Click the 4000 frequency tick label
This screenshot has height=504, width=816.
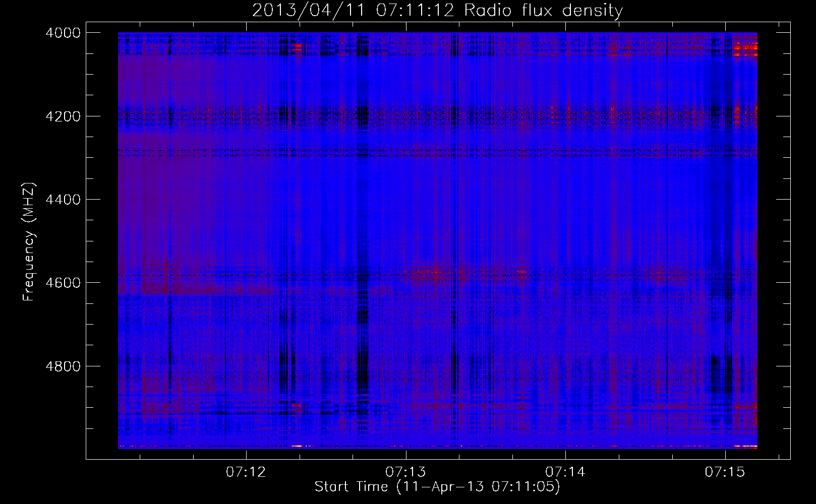[63, 33]
